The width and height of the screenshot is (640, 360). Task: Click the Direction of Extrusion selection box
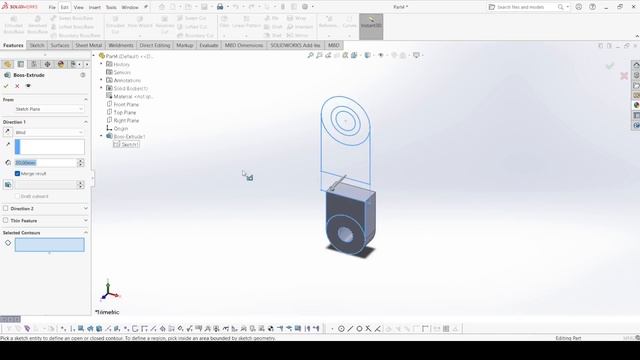click(x=50, y=147)
